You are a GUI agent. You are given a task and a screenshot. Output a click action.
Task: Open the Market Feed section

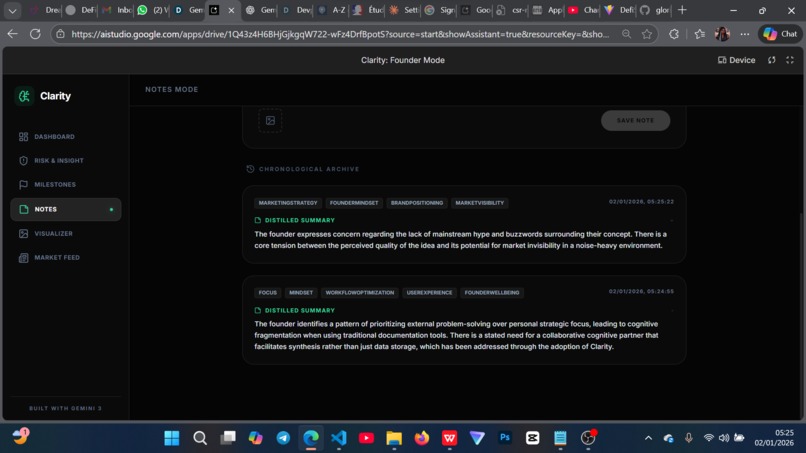click(x=49, y=258)
